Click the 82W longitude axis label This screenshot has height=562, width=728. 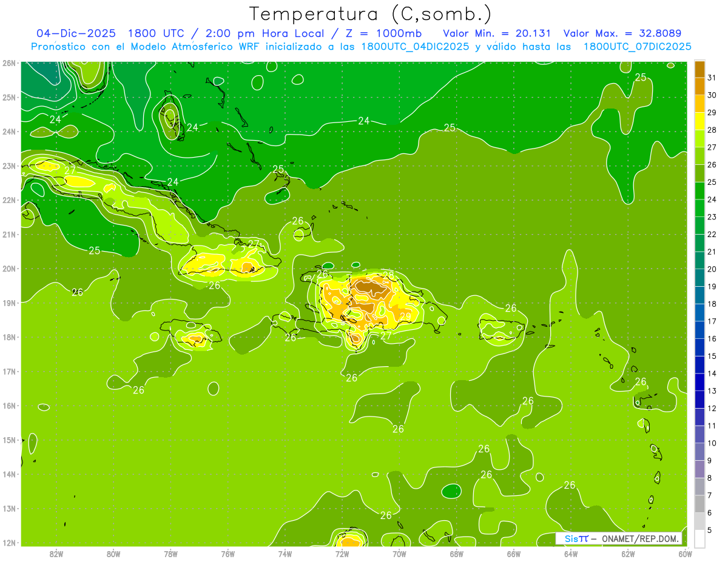(x=56, y=554)
